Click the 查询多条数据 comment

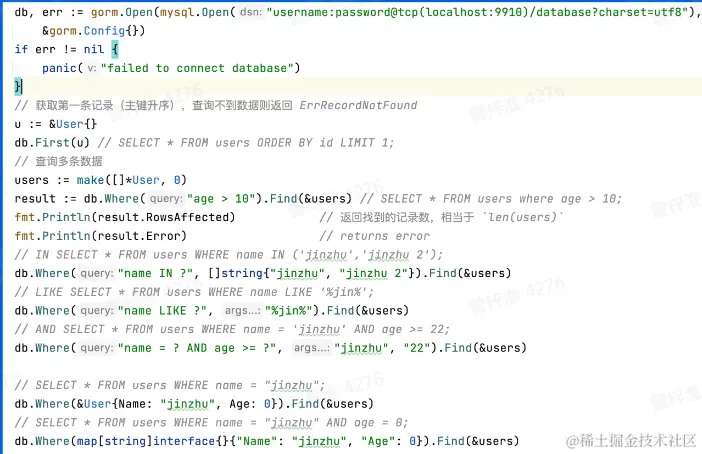coord(58,161)
